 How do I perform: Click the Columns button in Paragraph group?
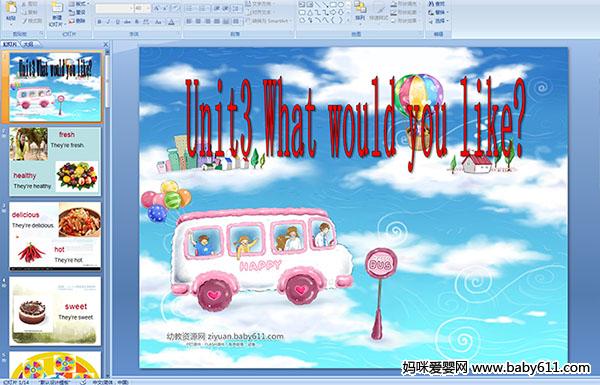pos(236,21)
